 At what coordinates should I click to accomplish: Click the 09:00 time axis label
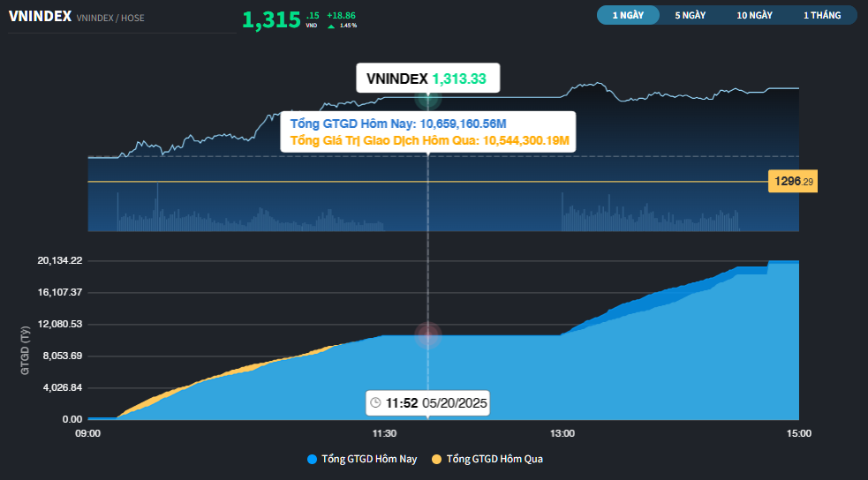point(88,433)
